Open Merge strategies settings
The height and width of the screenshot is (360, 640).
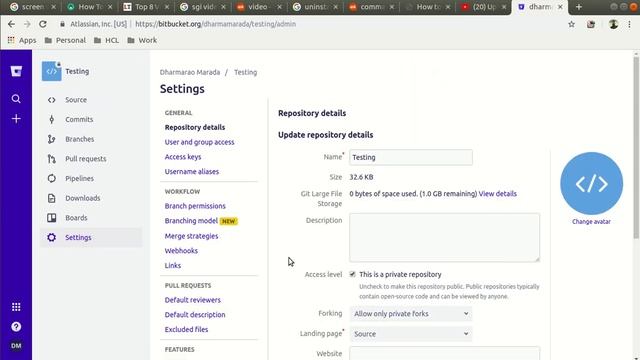[191, 236]
